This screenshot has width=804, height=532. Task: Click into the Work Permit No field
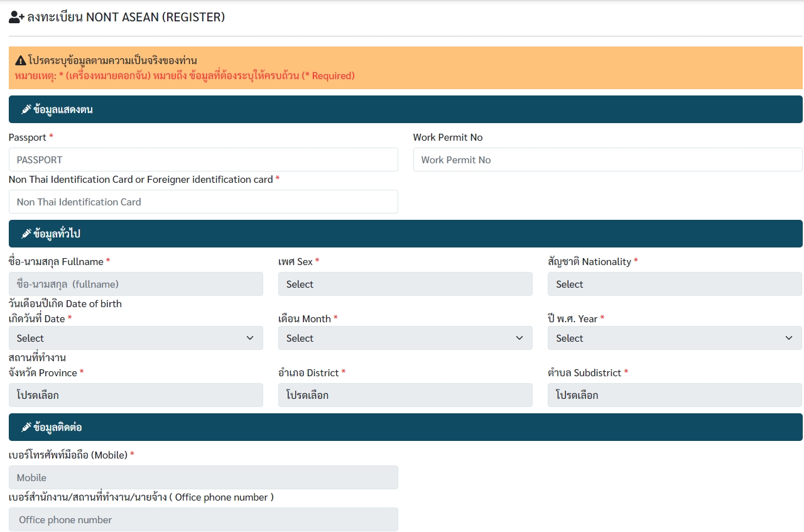pyautogui.click(x=607, y=160)
